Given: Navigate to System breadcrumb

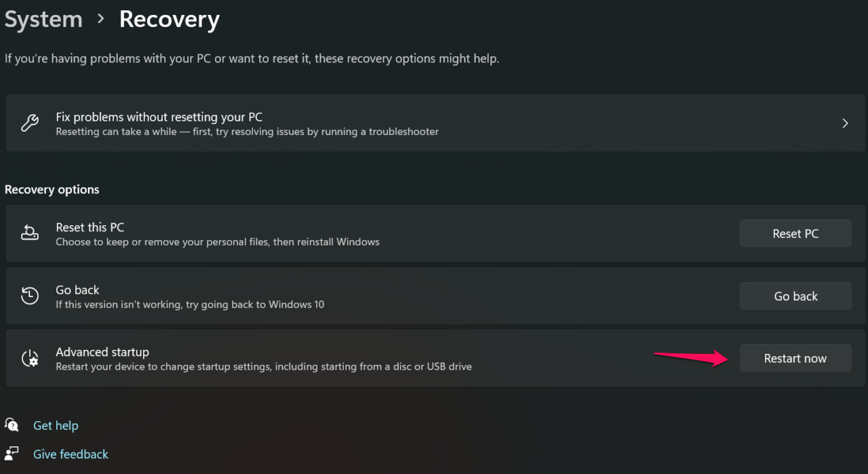Looking at the screenshot, I should coord(43,20).
